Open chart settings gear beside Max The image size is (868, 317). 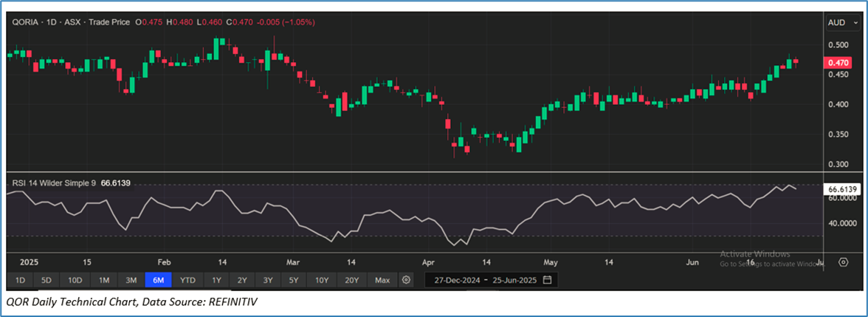pos(406,280)
